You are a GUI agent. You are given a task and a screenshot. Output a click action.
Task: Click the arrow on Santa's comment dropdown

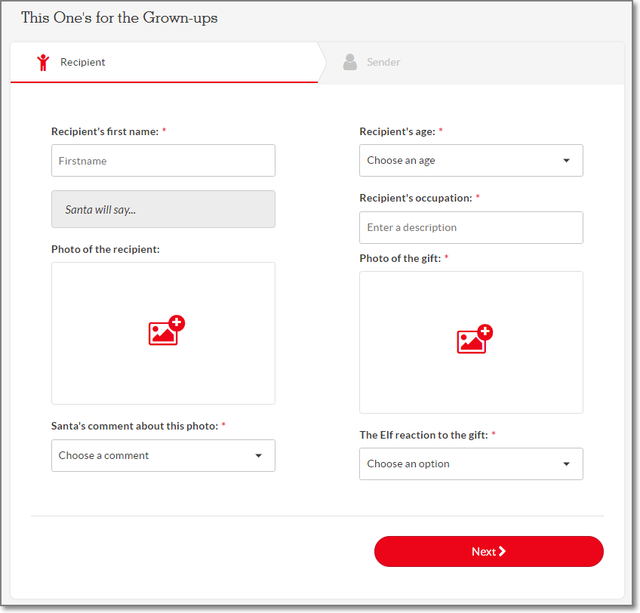coord(258,456)
